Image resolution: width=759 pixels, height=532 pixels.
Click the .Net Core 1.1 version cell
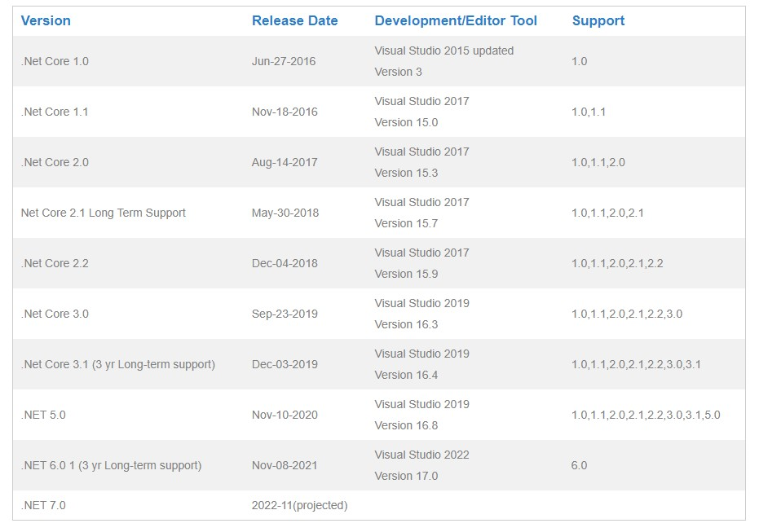click(55, 112)
